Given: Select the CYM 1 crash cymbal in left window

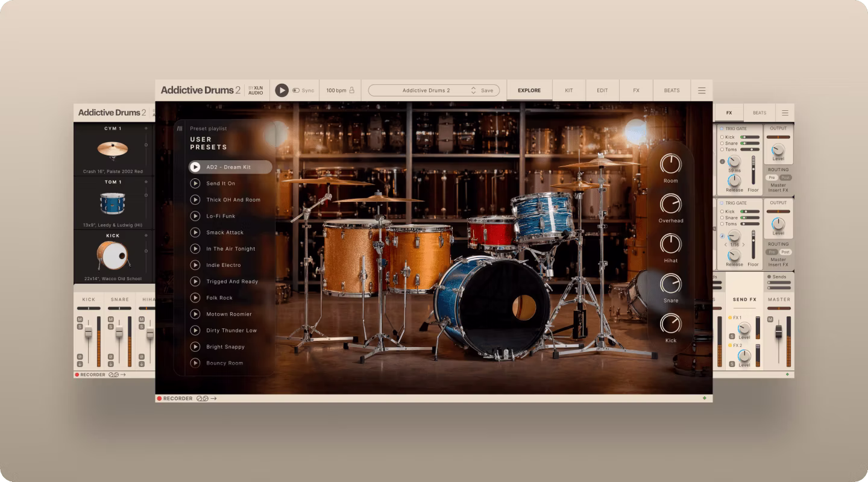Looking at the screenshot, I should (x=113, y=149).
